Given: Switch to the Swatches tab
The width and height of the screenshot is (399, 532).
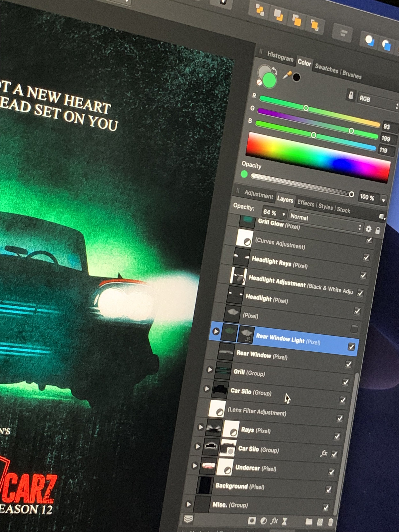Looking at the screenshot, I should click(x=326, y=69).
